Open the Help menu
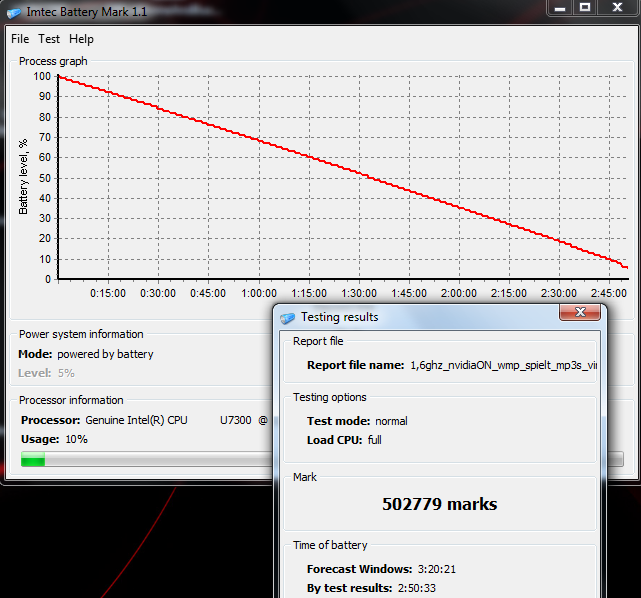Screen dimensions: 641x598 [81, 39]
